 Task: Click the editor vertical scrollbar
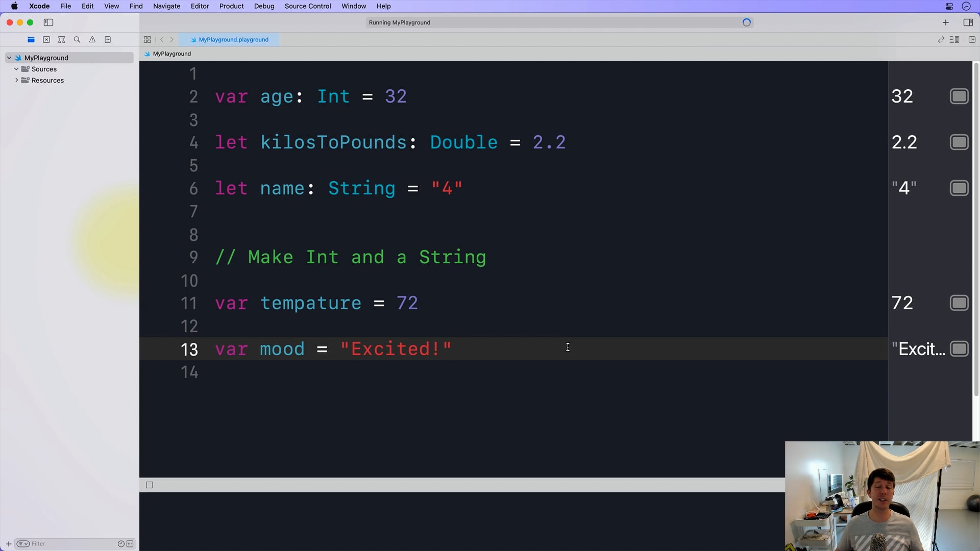[x=976, y=230]
